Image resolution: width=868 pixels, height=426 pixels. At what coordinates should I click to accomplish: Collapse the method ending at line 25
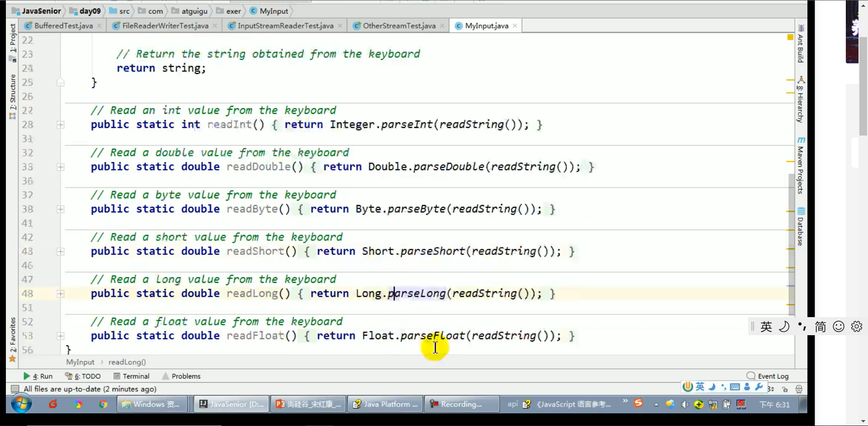coord(61,82)
